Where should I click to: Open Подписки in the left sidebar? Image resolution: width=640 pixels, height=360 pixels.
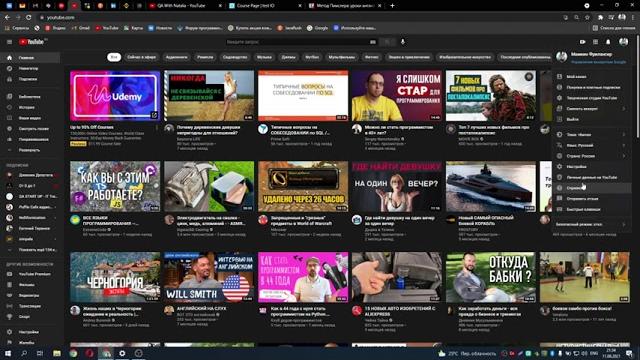click(x=27, y=79)
